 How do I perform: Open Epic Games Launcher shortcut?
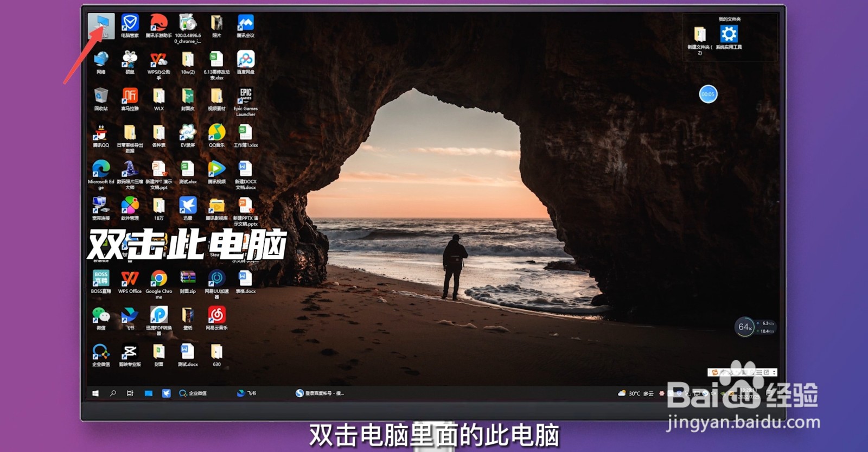pyautogui.click(x=245, y=102)
